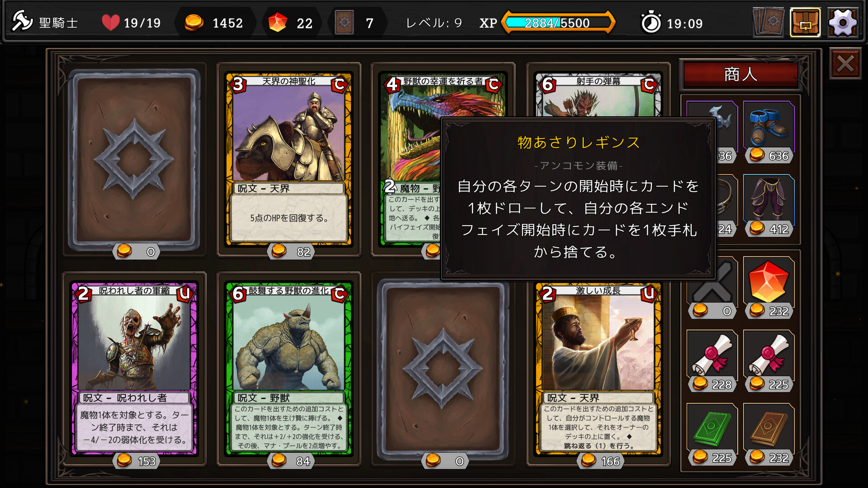Select the 鼓舞する野獣の進化 card

pyautogui.click(x=289, y=369)
